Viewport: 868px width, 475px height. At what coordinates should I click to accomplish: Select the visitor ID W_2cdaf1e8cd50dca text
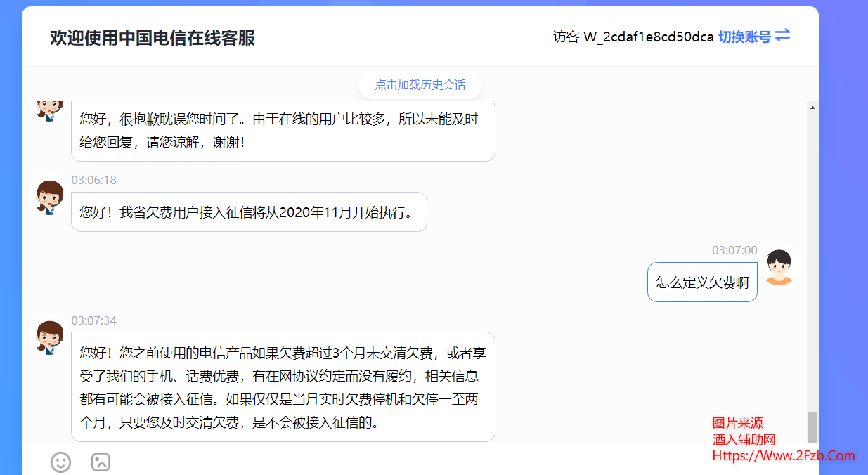[649, 36]
